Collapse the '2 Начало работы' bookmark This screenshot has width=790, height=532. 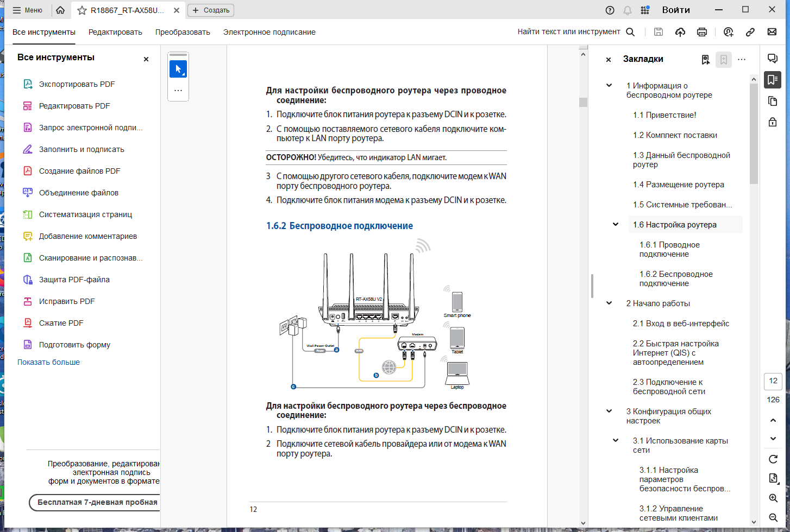609,303
